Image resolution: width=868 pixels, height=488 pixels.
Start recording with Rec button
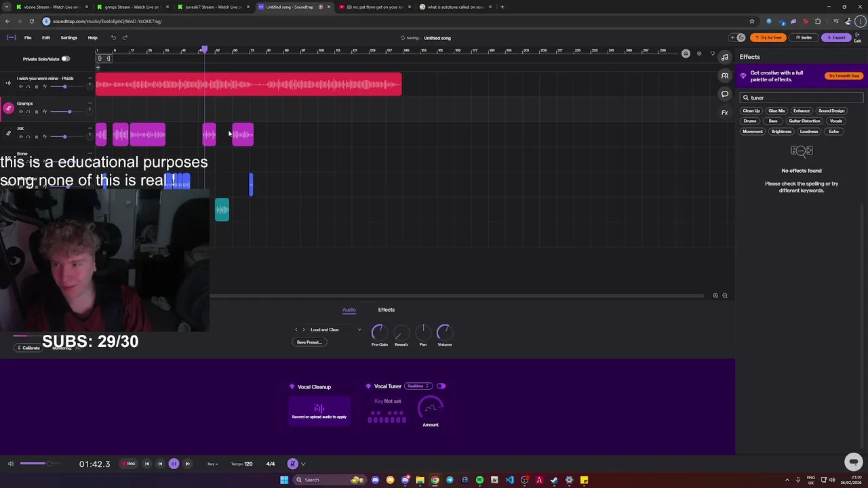[x=128, y=464]
